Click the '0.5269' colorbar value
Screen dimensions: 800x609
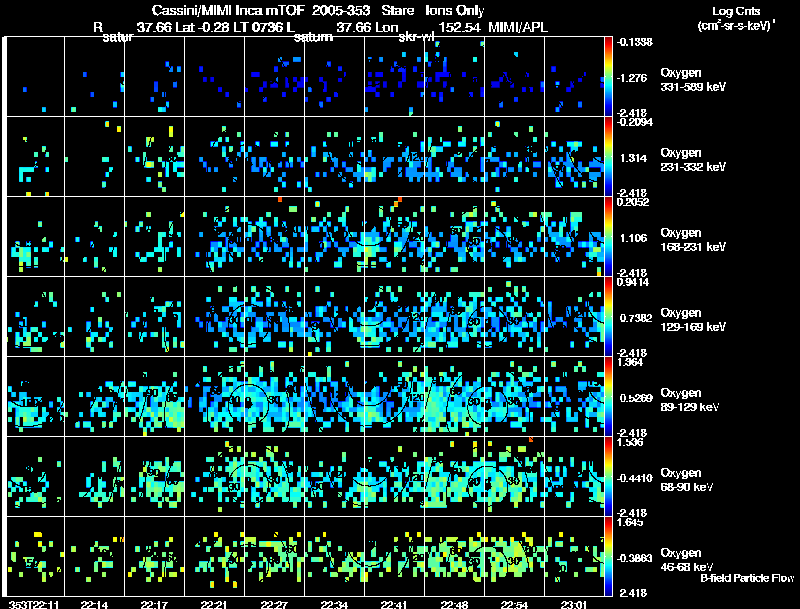[636, 398]
